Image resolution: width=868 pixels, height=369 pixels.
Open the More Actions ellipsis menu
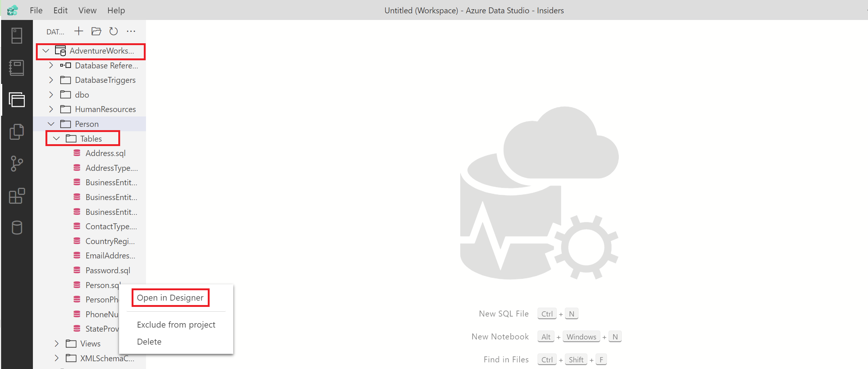click(x=131, y=31)
